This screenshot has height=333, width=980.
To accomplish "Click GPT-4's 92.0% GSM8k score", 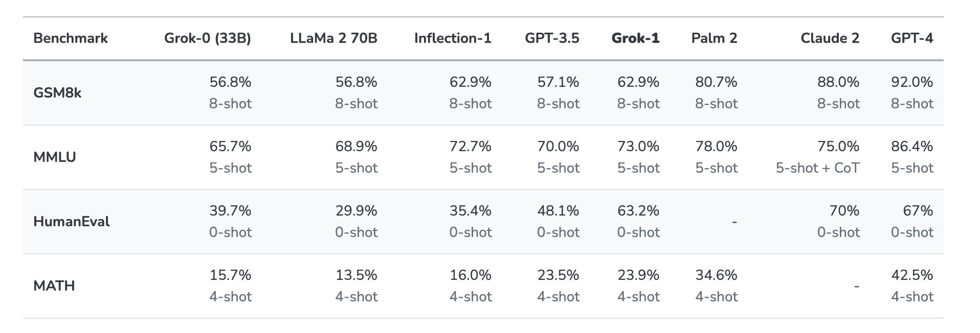I will point(912,82).
